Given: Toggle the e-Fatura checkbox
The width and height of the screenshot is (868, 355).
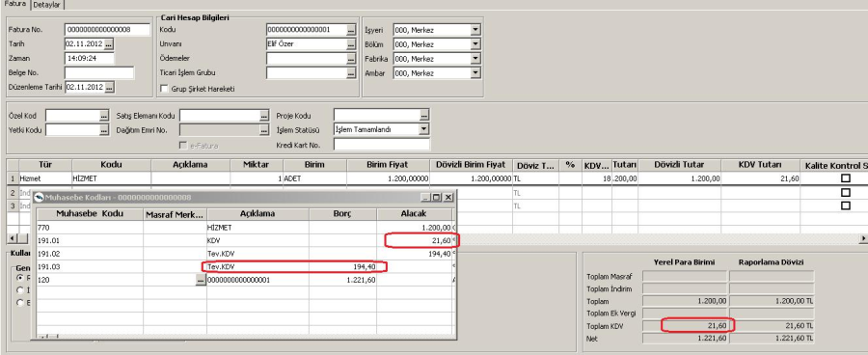Looking at the screenshot, I should tap(183, 145).
